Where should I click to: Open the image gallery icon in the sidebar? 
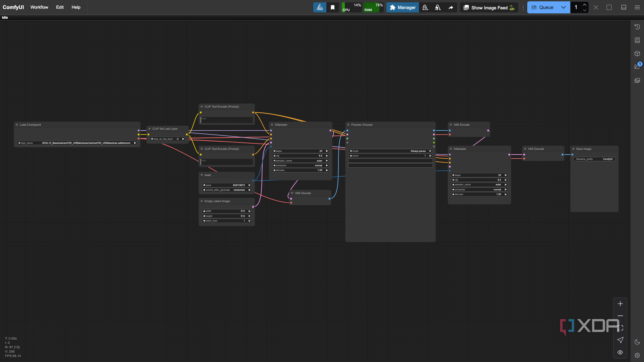637,80
